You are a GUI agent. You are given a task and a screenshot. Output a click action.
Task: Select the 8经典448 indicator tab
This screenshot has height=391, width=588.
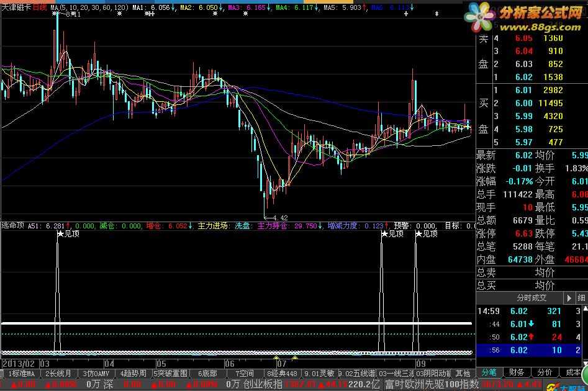click(282, 374)
